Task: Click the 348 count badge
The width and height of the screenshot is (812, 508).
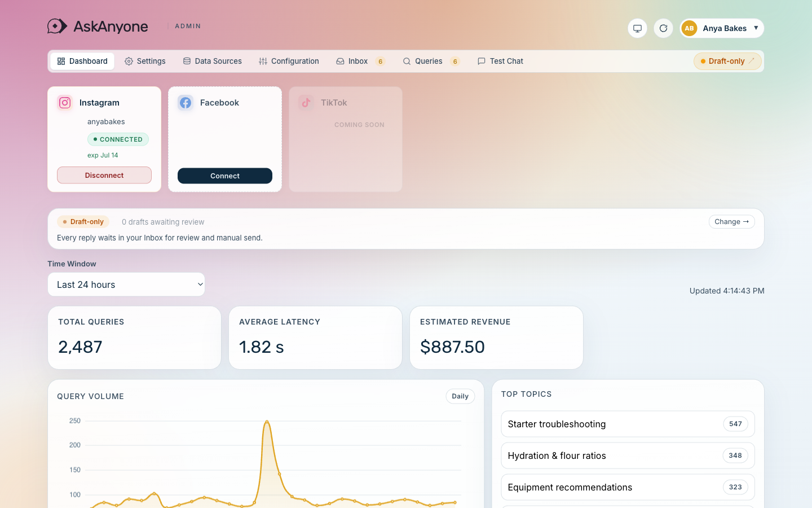Action: 735,456
